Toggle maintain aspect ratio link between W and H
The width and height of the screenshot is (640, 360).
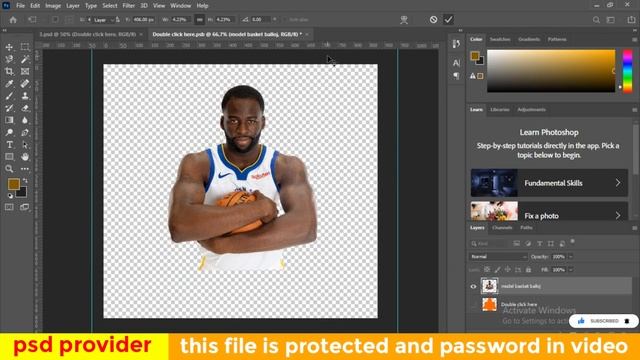pos(200,20)
